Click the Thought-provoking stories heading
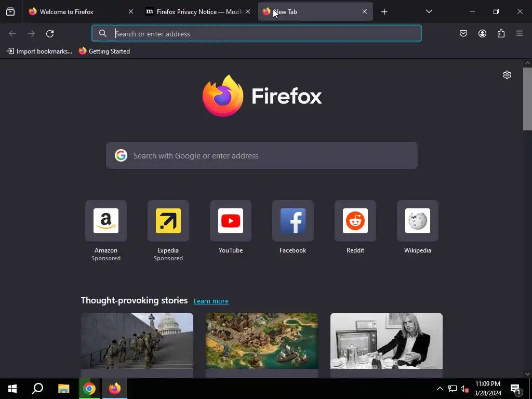Image resolution: width=532 pixels, height=399 pixels. [x=135, y=300]
